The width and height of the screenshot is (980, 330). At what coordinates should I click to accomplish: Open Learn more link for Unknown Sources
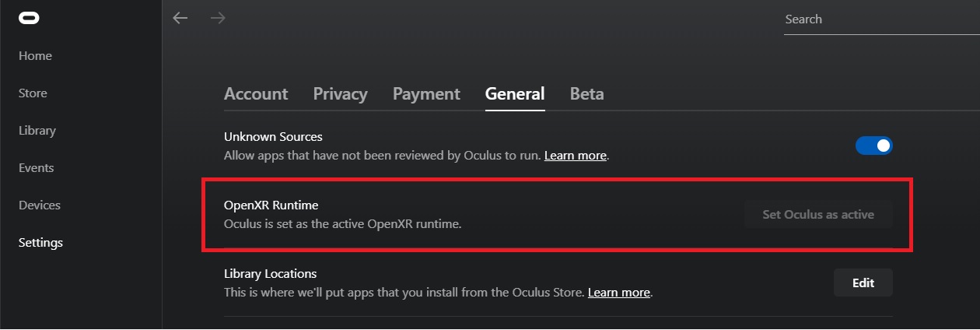point(576,156)
